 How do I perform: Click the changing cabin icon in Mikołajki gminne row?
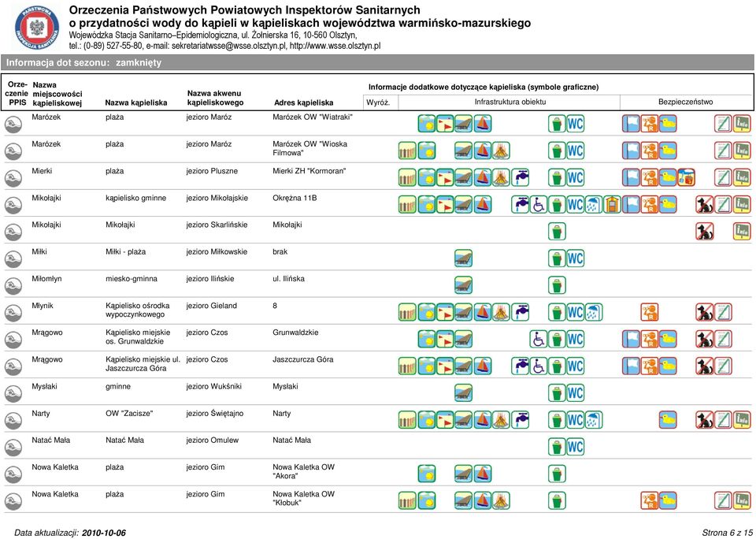tap(613, 205)
